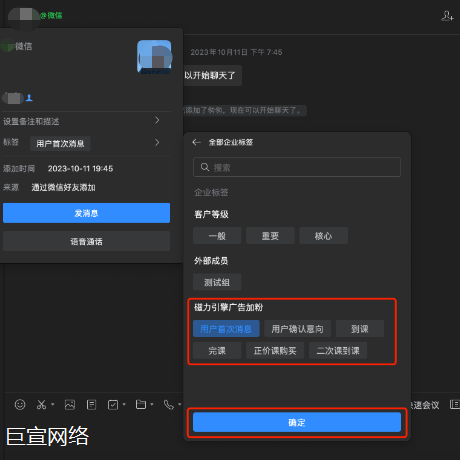Select the 重要 customer level tag

(x=270, y=236)
